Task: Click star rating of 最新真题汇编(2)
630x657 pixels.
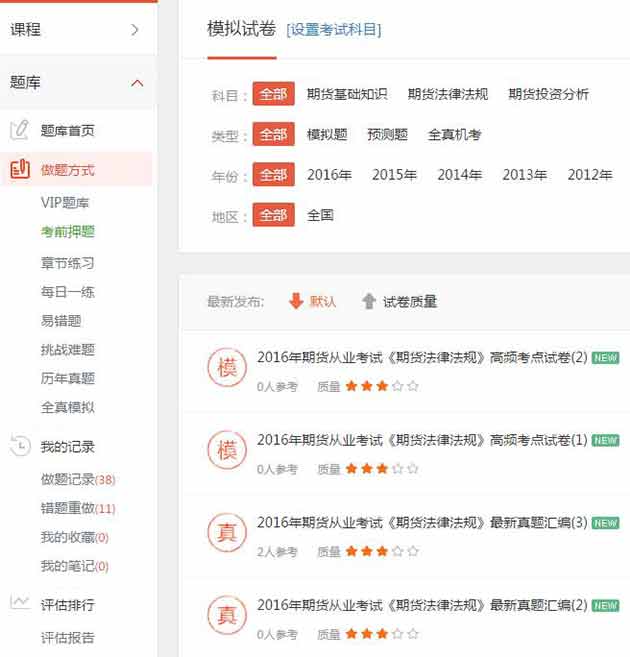Action: [382, 634]
